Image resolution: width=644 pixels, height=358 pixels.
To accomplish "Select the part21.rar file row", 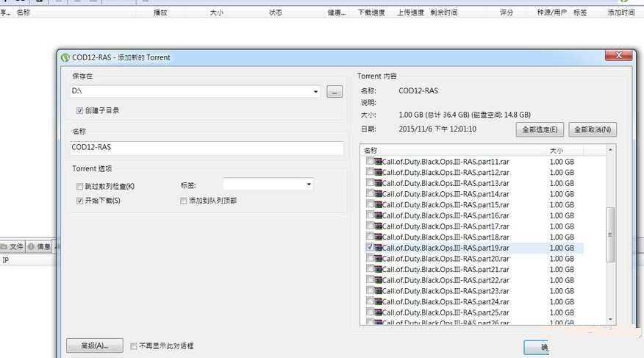I will (x=474, y=269).
